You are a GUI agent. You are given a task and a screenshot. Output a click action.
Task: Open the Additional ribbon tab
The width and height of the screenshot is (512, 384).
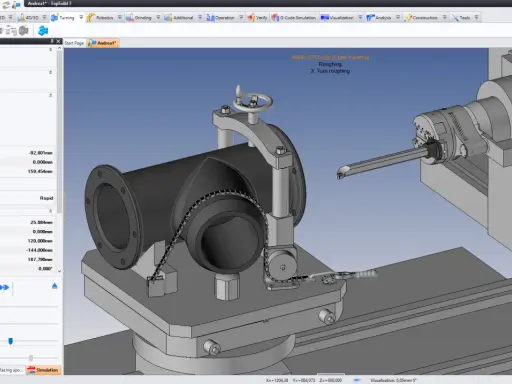183,18
